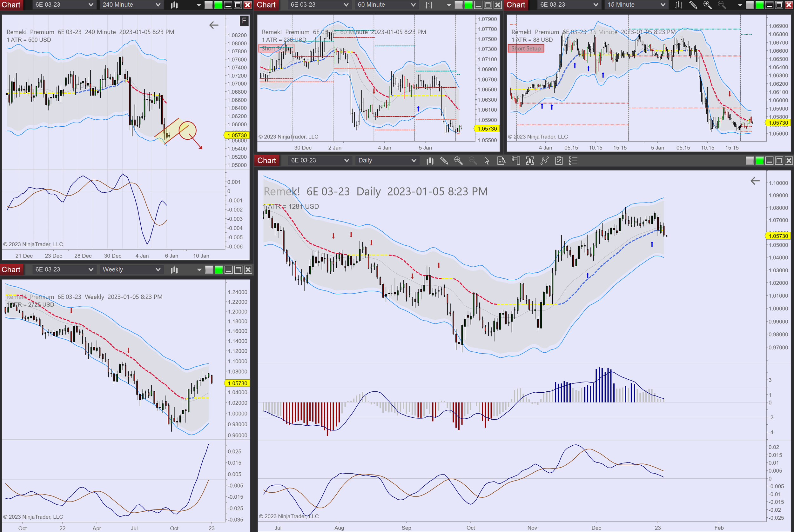794x532 pixels.
Task: Toggle green link button on Daily chart
Action: [759, 161]
